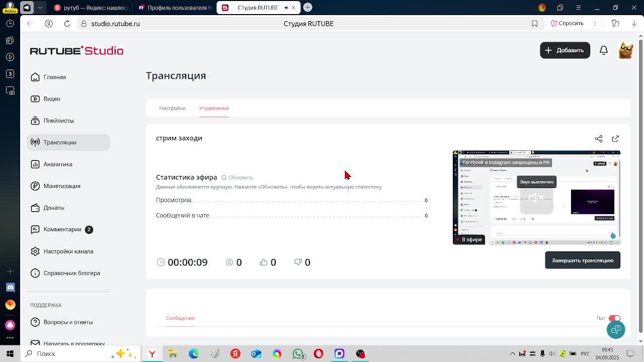Go back in browser history
The width and height of the screenshot is (644, 362).
29,24
